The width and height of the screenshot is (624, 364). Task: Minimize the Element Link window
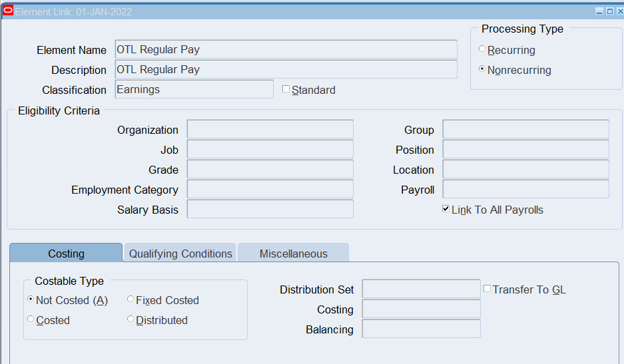click(599, 11)
